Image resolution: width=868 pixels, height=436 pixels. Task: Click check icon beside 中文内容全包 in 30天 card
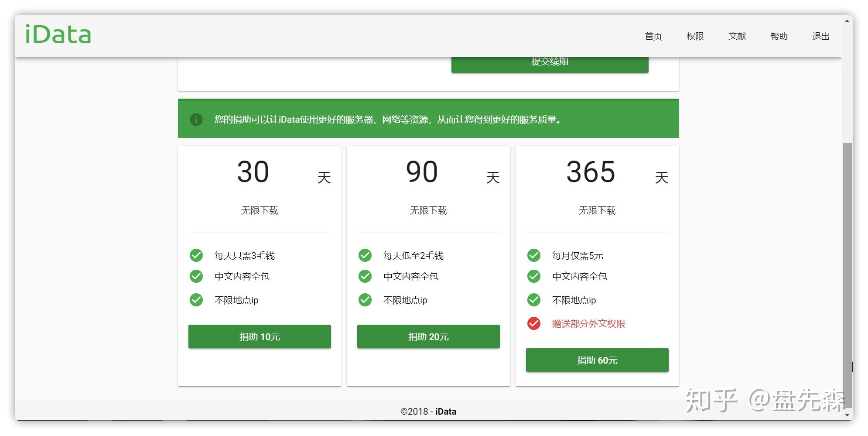[196, 276]
